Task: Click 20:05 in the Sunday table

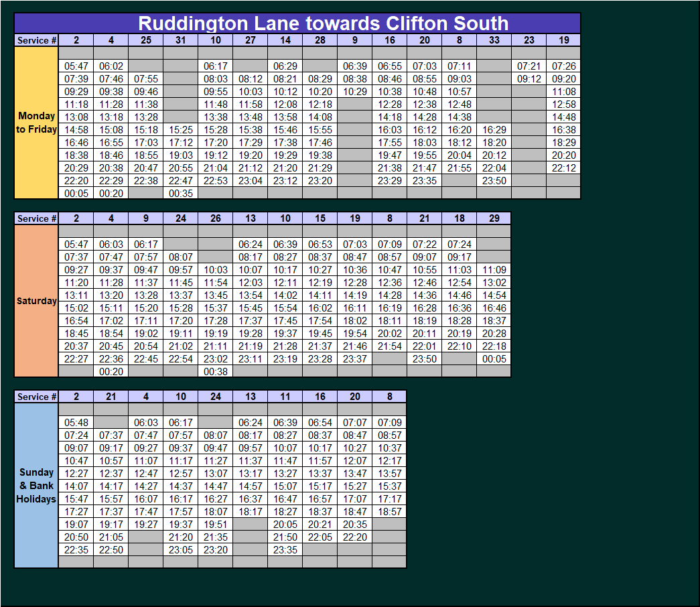Action: [x=285, y=525]
